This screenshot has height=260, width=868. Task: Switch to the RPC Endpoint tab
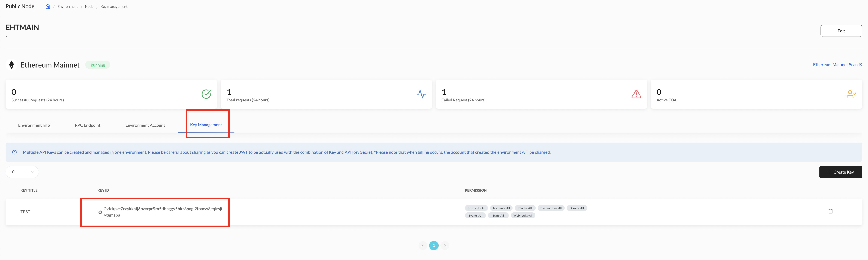[87, 125]
